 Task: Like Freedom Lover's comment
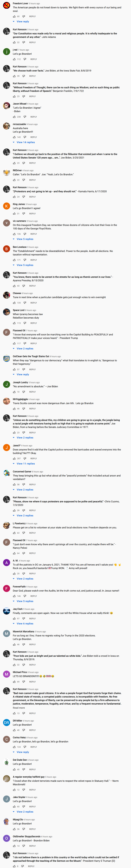pyautogui.click(x=14, y=16)
